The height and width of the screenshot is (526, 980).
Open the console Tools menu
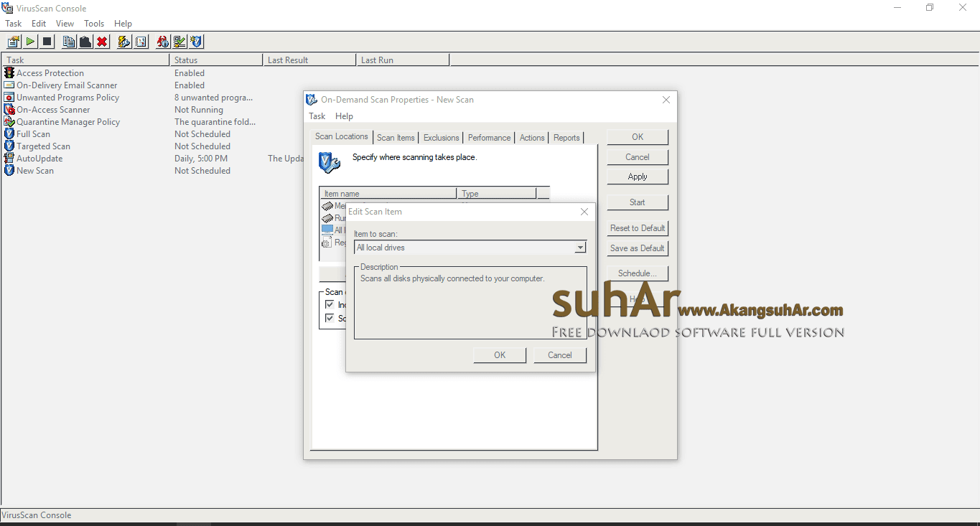(x=94, y=24)
